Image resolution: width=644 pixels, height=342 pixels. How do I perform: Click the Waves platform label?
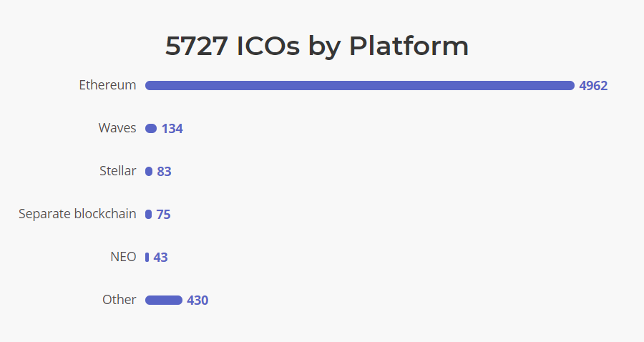(x=117, y=128)
